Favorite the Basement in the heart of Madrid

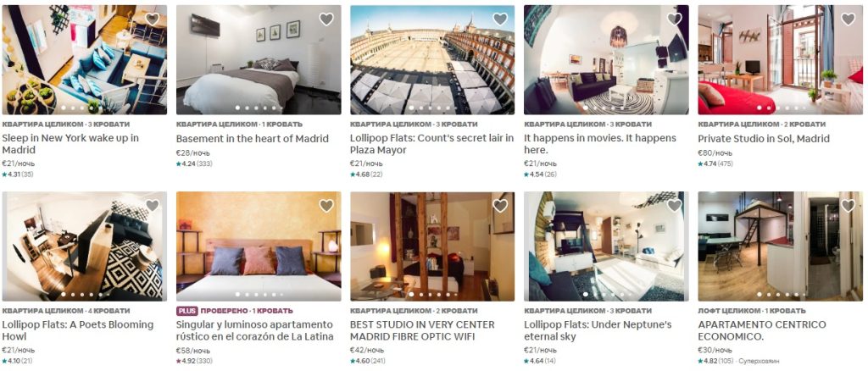tap(326, 19)
